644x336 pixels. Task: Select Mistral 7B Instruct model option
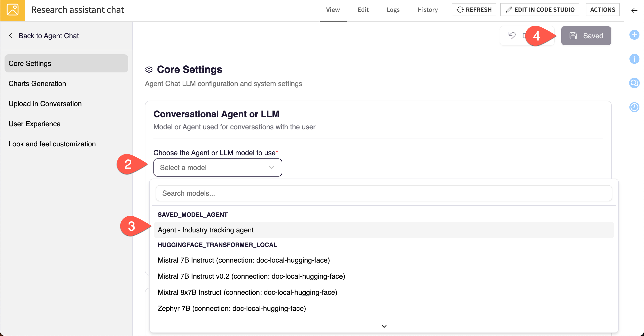pos(384,260)
